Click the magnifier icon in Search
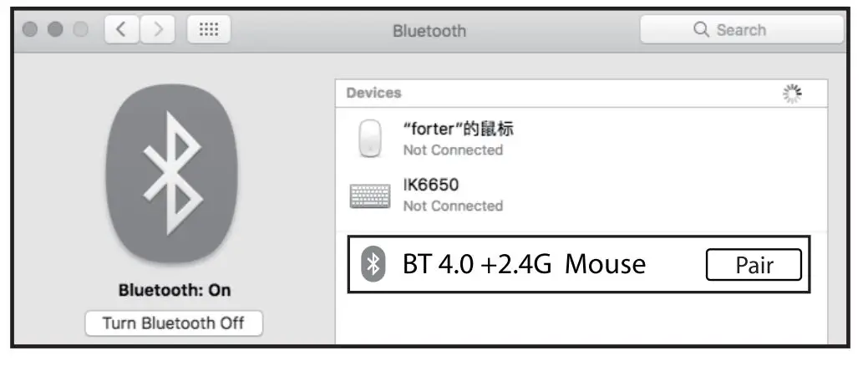 pyautogui.click(x=701, y=30)
